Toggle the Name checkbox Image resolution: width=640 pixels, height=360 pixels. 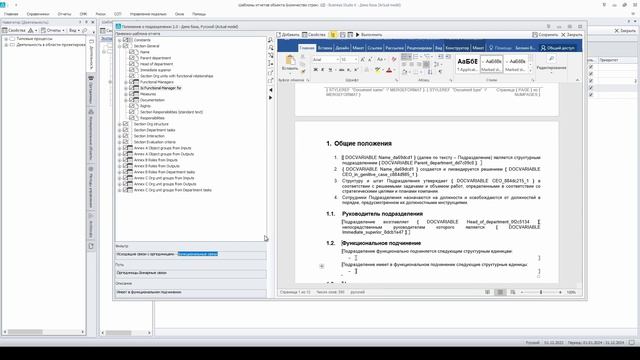131,52
